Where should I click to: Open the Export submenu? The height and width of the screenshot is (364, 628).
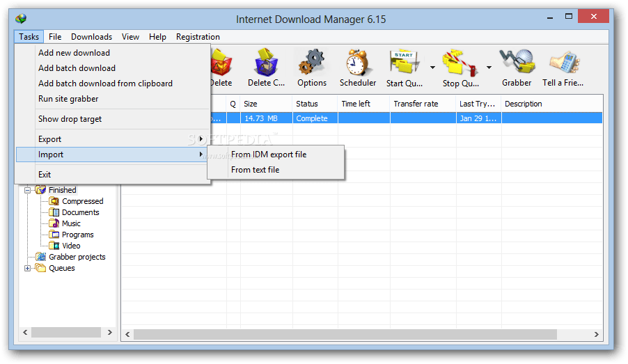(x=112, y=139)
